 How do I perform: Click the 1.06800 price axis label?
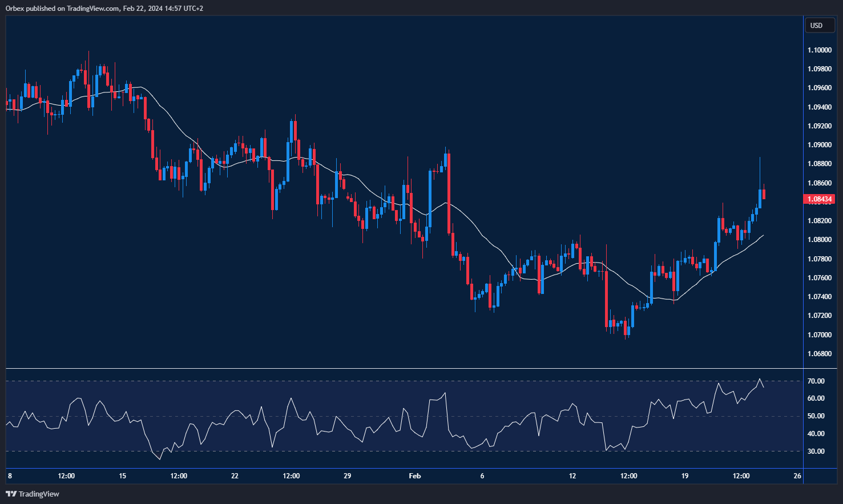[819, 353]
